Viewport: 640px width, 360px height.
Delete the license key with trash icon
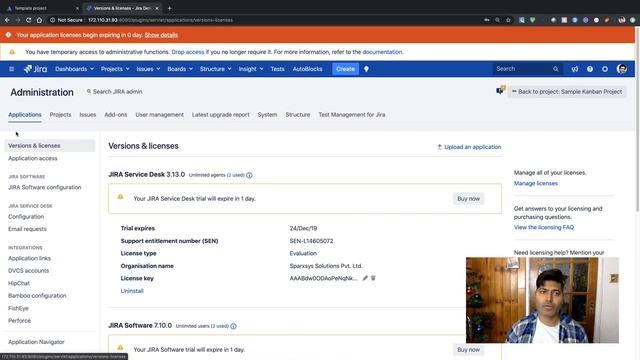[x=373, y=278]
